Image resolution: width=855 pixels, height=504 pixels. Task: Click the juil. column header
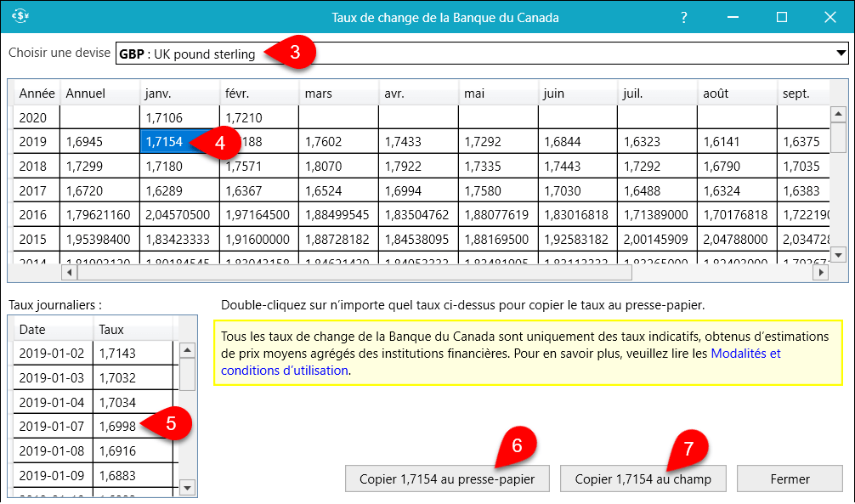[x=657, y=93]
